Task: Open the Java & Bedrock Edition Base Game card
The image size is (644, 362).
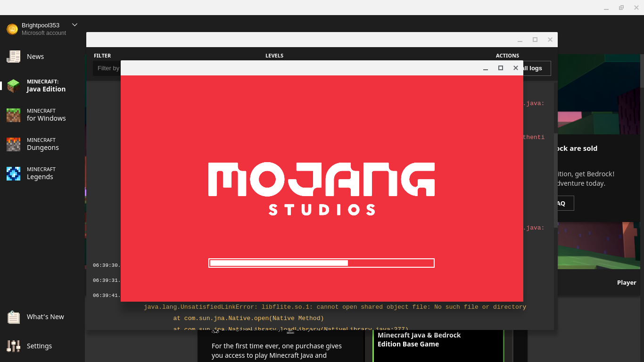Action: tap(438, 346)
